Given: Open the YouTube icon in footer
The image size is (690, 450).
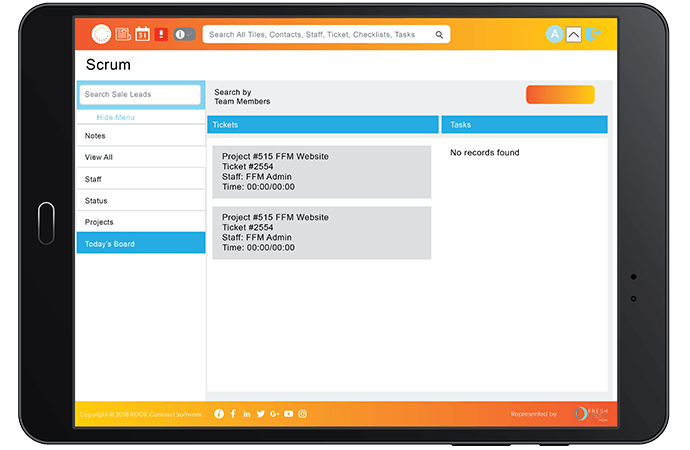Looking at the screenshot, I should [288, 413].
